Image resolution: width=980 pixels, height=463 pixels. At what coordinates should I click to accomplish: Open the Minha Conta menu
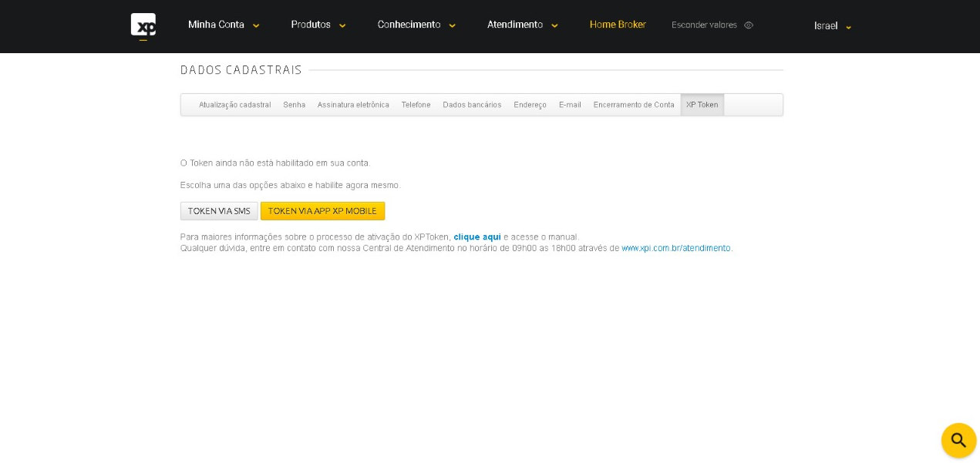[216, 25]
